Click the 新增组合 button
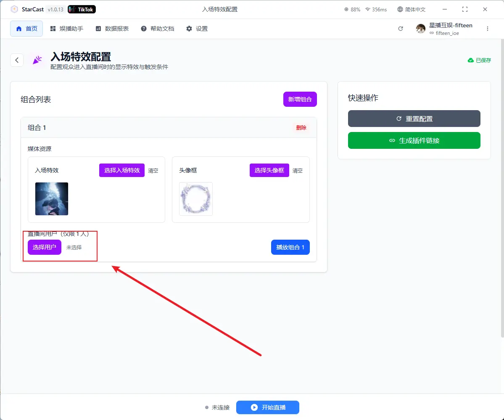Screen dimensions: 504x420 tap(300, 99)
